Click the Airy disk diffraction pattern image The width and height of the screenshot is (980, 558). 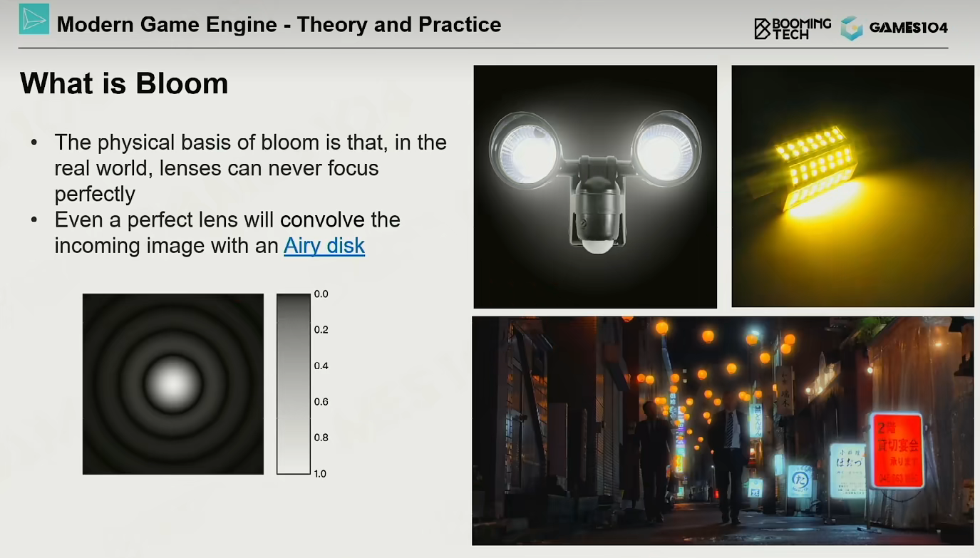coord(173,384)
